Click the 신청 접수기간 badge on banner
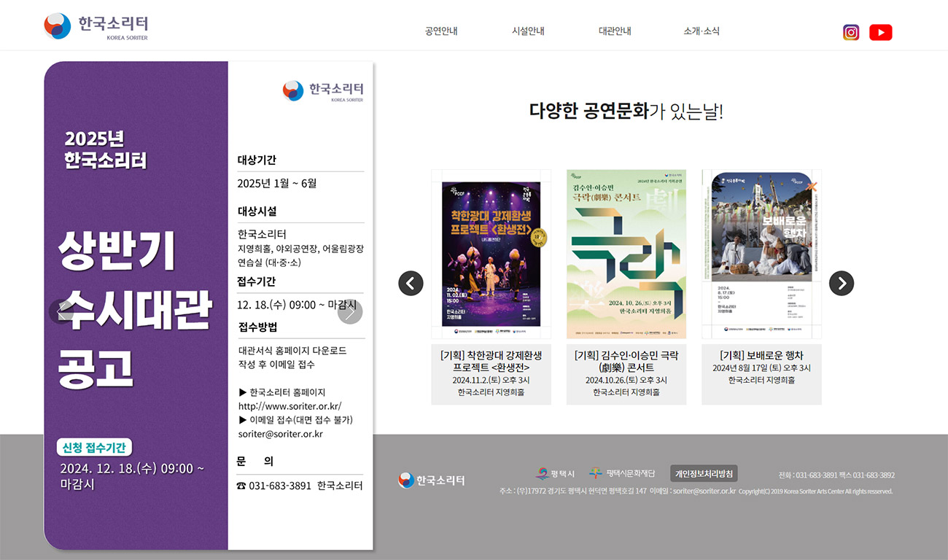The width and height of the screenshot is (948, 560). coord(94,447)
